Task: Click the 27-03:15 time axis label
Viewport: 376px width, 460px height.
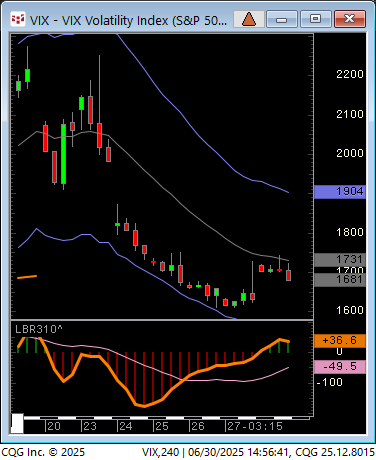Action: [255, 426]
